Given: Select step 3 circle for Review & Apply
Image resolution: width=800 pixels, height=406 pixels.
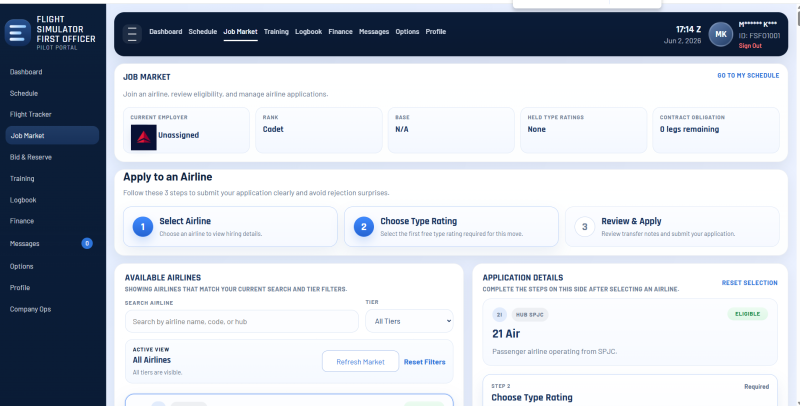Looking at the screenshot, I should [x=585, y=226].
